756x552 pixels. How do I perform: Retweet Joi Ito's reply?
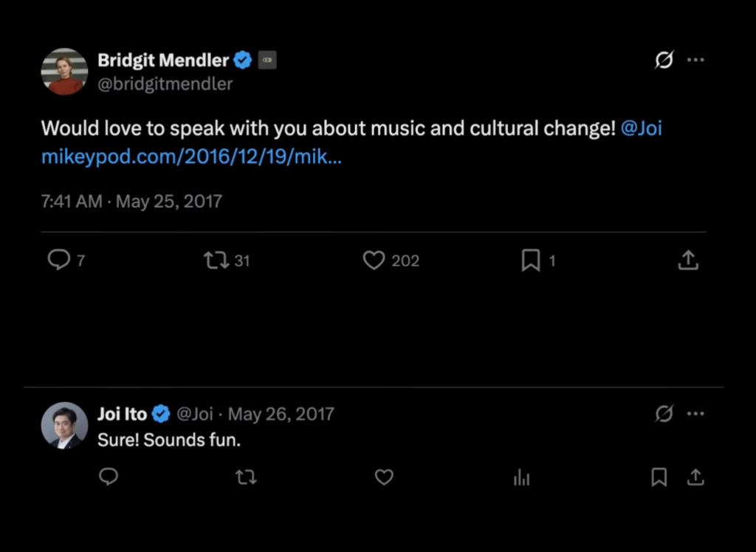click(246, 477)
